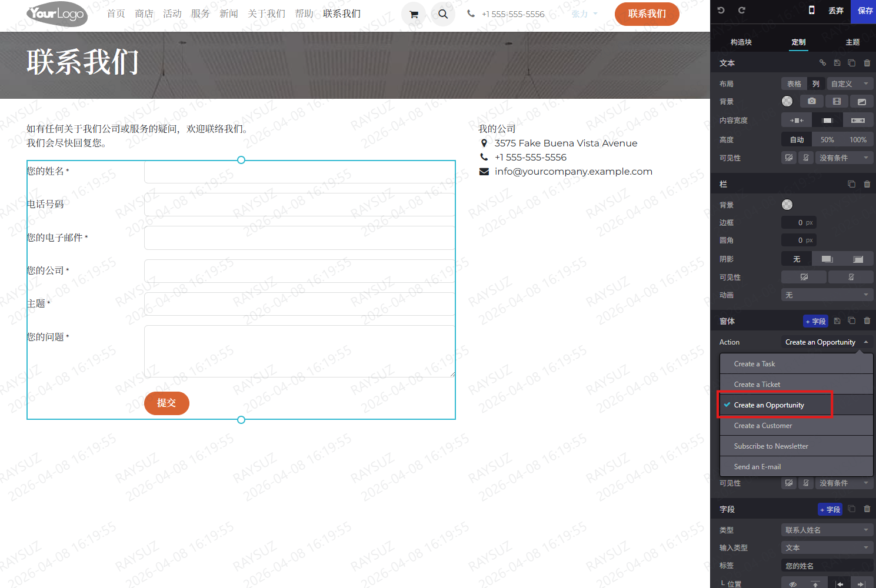Set 文本 background image via camera icon
Screen dimensions: 876x588
point(811,101)
